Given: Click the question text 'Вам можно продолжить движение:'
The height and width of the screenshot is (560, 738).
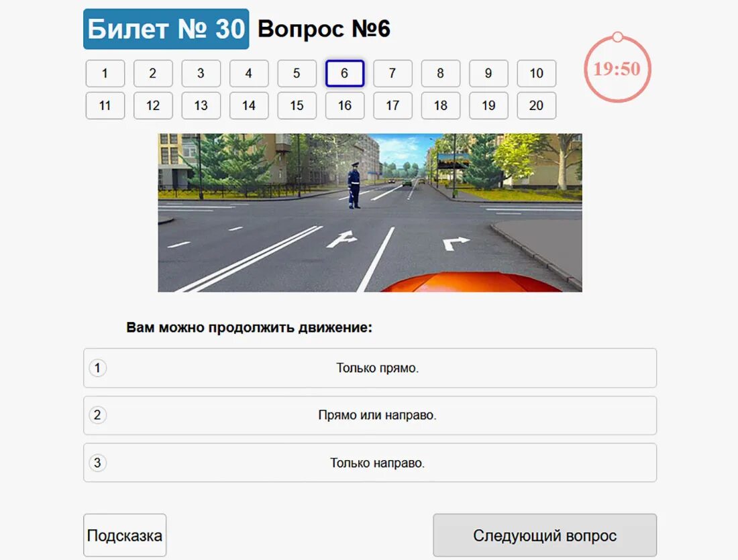Looking at the screenshot, I should [x=249, y=327].
